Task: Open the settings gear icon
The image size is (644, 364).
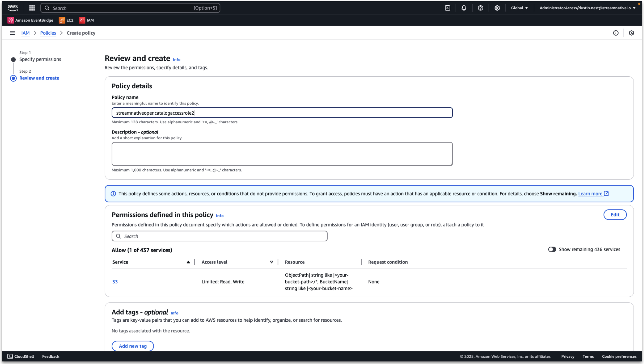Action: click(497, 8)
